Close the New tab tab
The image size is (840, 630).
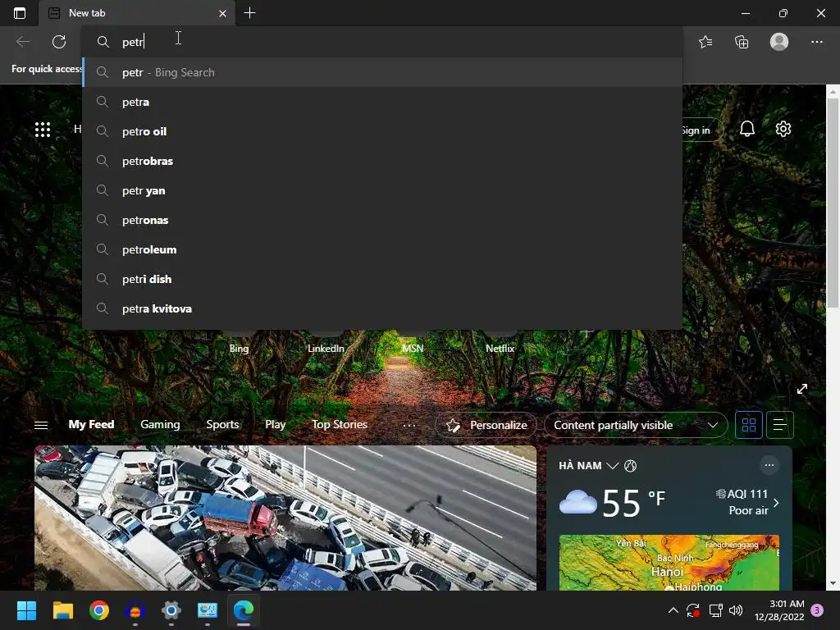[222, 13]
